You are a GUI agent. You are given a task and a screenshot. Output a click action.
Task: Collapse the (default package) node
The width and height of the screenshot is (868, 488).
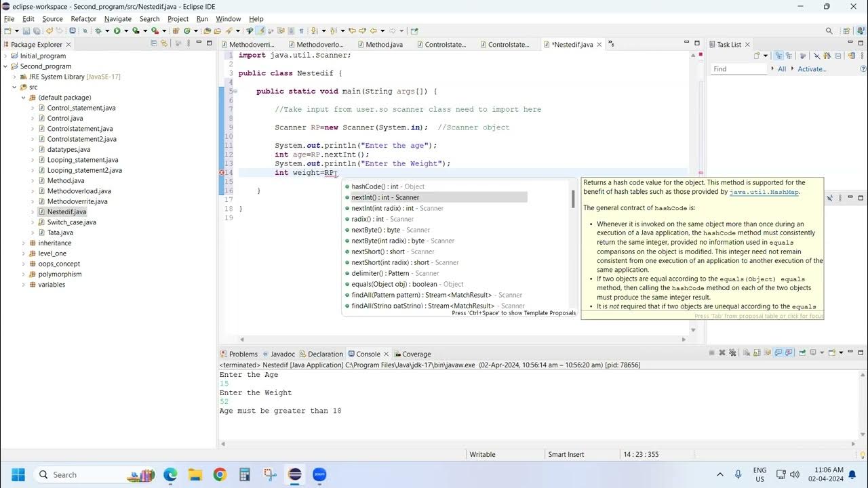tap(23, 98)
